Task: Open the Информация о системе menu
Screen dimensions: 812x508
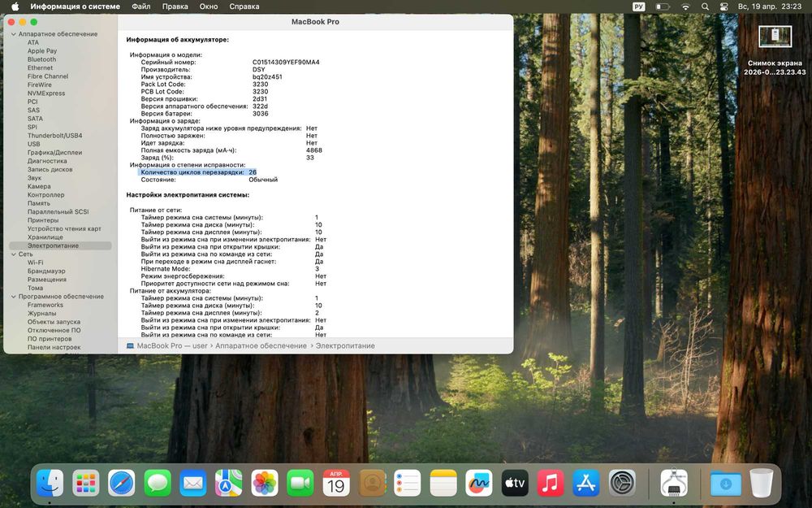Action: point(75,7)
